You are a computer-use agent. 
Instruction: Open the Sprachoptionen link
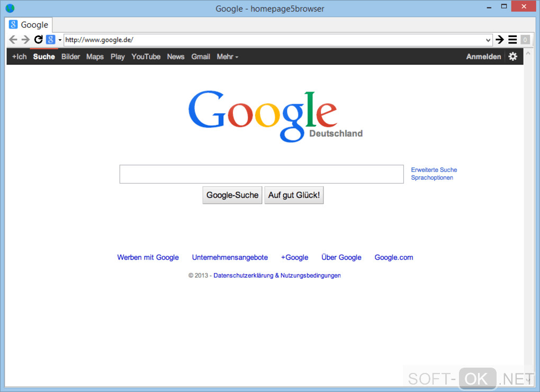(432, 178)
